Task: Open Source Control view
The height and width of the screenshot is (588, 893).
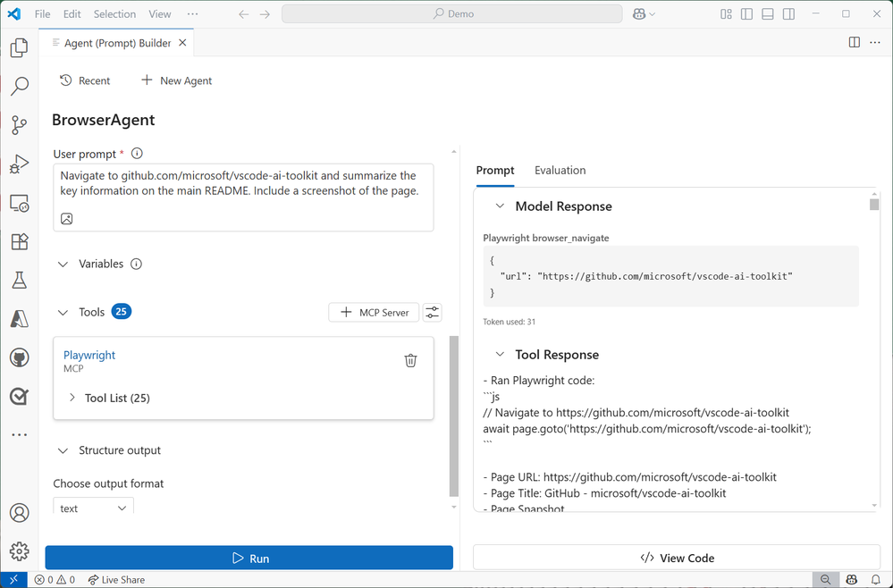Action: click(20, 125)
